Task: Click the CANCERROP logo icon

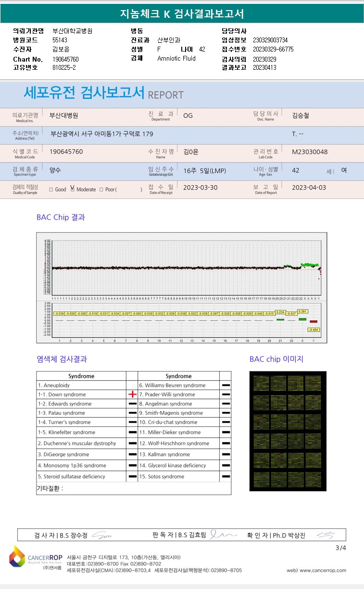Action: [x=17, y=557]
